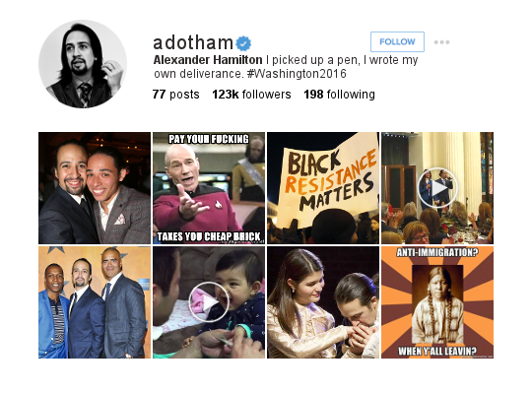
Task: Click the blue verified badge icon
Action: tap(243, 43)
